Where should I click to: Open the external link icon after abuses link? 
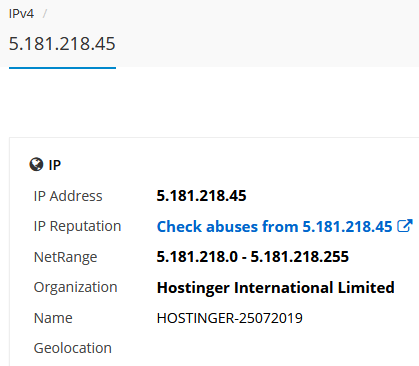[x=405, y=226]
